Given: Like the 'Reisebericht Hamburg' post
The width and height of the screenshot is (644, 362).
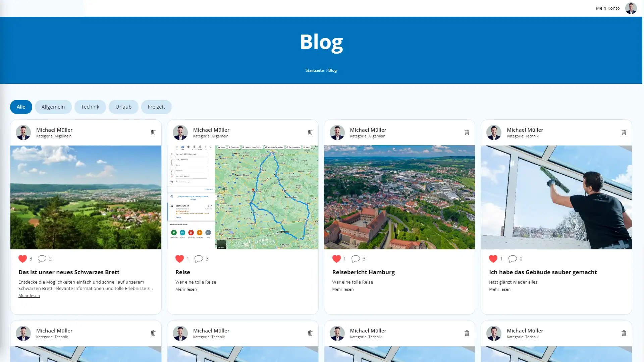Looking at the screenshot, I should pos(336,259).
